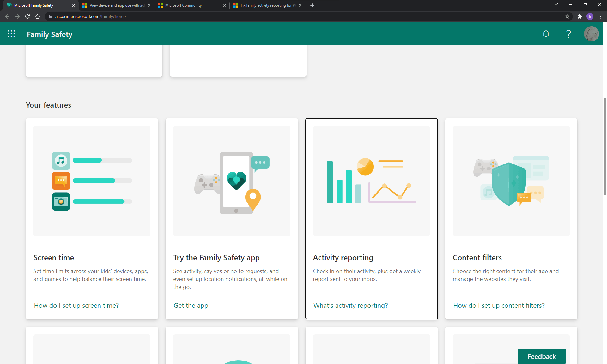Viewport: 607px width, 364px height.
Task: Switch to Fix family activity reporting tab
Action: (x=265, y=5)
